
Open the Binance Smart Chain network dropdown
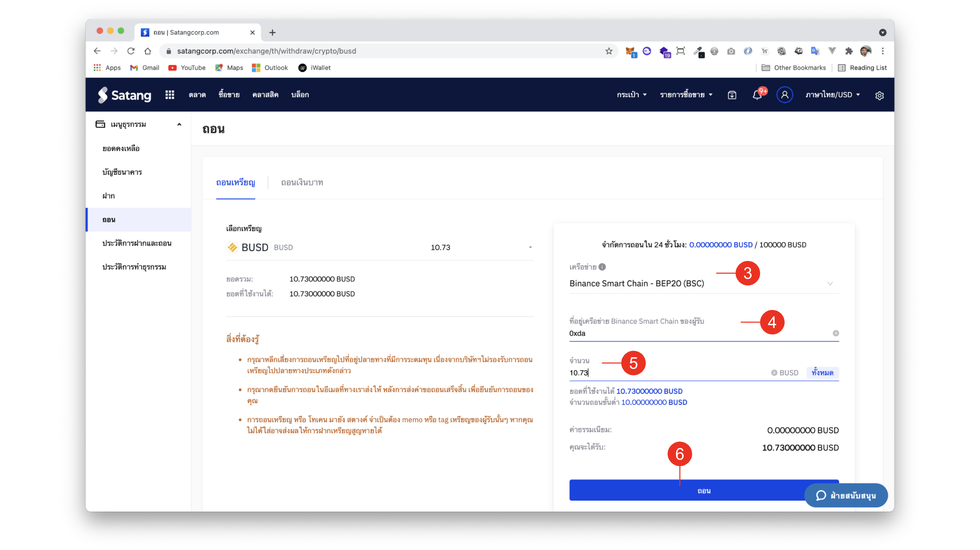tap(704, 283)
